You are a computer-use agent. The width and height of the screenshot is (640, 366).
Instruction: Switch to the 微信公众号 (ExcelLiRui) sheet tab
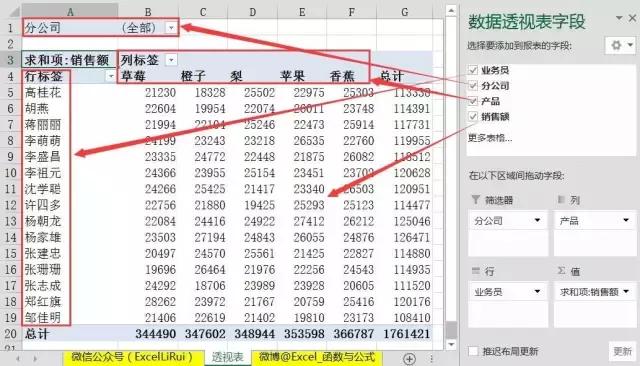pos(132,357)
